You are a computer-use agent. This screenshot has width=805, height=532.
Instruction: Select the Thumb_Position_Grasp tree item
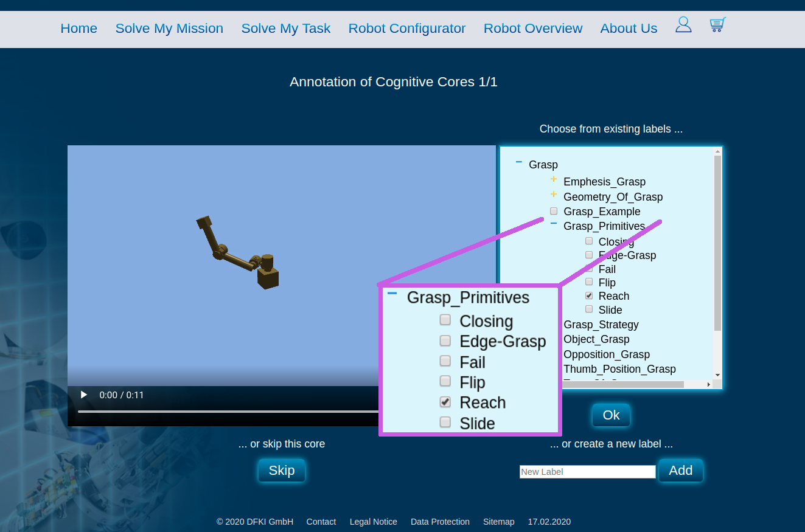pos(619,369)
